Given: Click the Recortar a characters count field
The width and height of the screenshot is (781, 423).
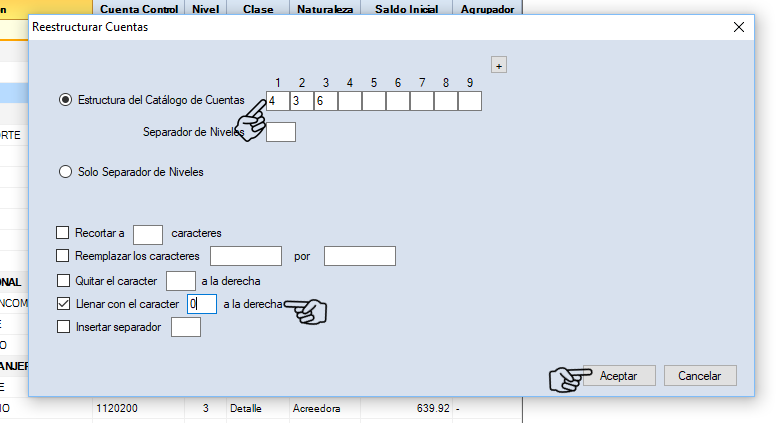Looking at the screenshot, I should [148, 234].
